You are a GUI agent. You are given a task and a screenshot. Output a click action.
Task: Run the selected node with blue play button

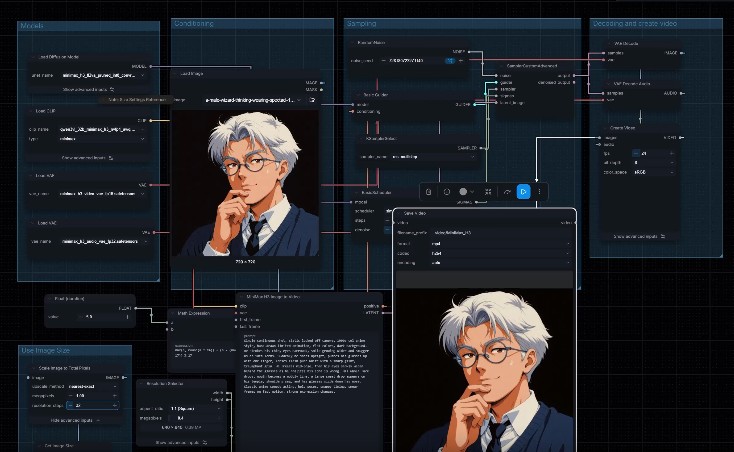[x=523, y=191]
